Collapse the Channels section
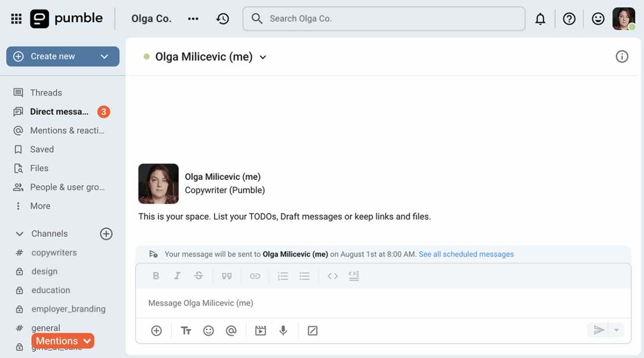The height and width of the screenshot is (358, 644). coord(19,234)
